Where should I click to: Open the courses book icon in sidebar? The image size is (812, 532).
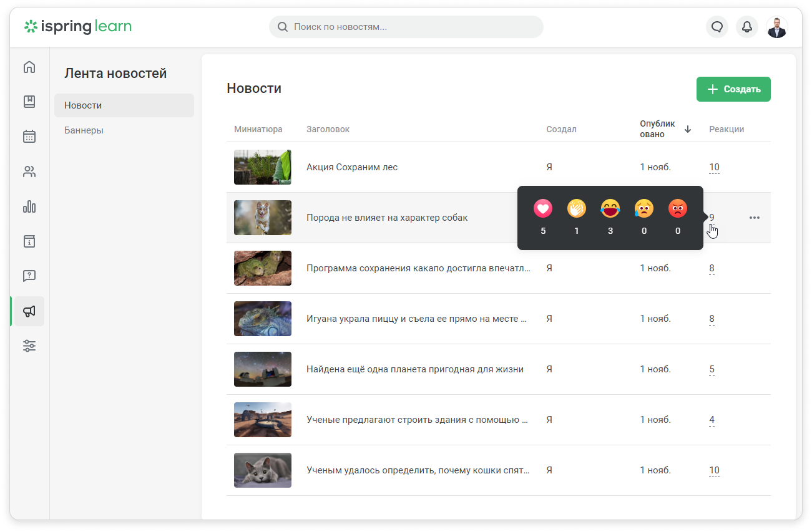29,102
